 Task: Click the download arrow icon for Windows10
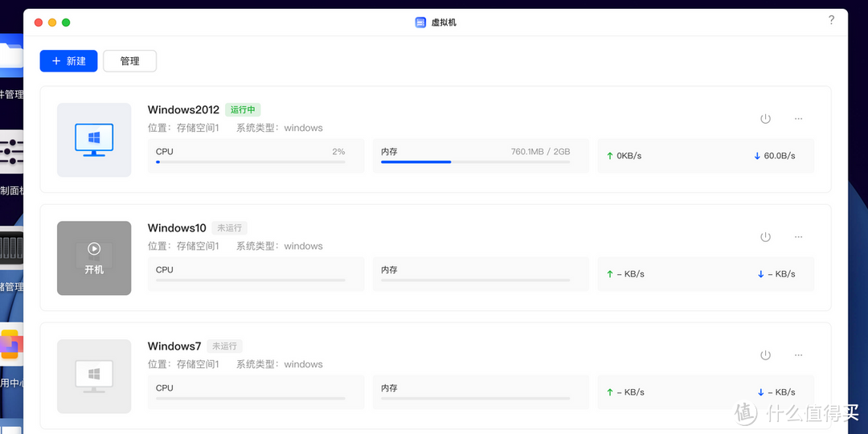click(x=760, y=274)
